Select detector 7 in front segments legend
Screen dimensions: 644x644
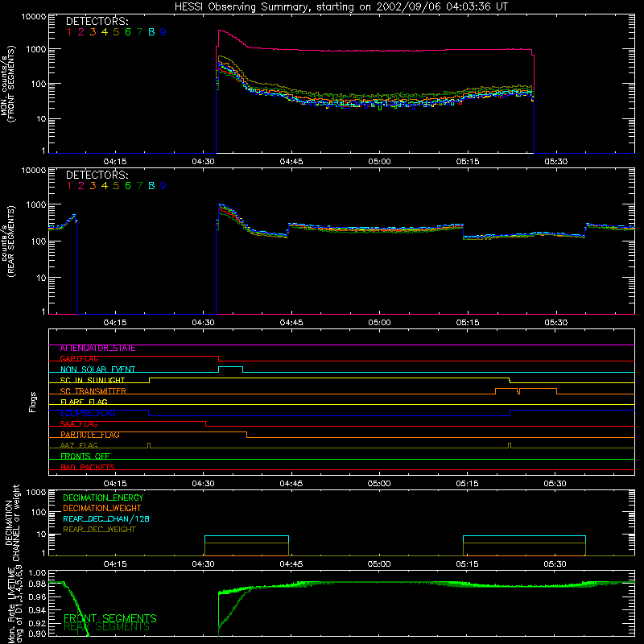click(139, 32)
